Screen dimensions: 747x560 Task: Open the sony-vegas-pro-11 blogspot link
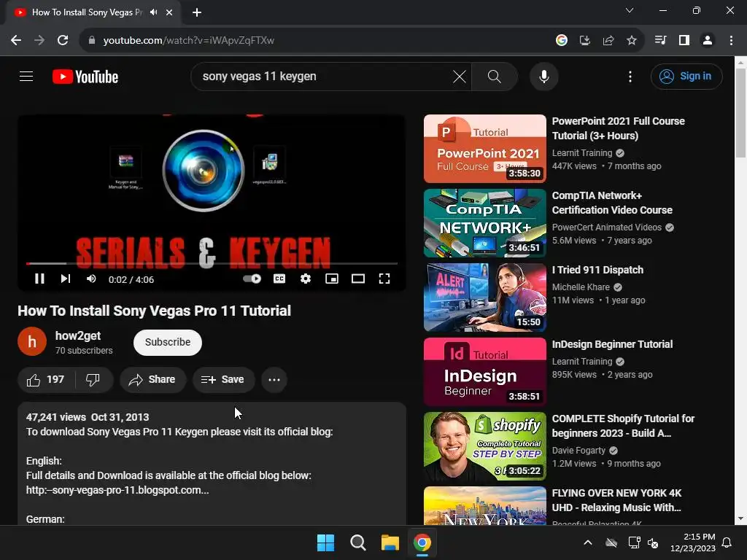pos(117,490)
